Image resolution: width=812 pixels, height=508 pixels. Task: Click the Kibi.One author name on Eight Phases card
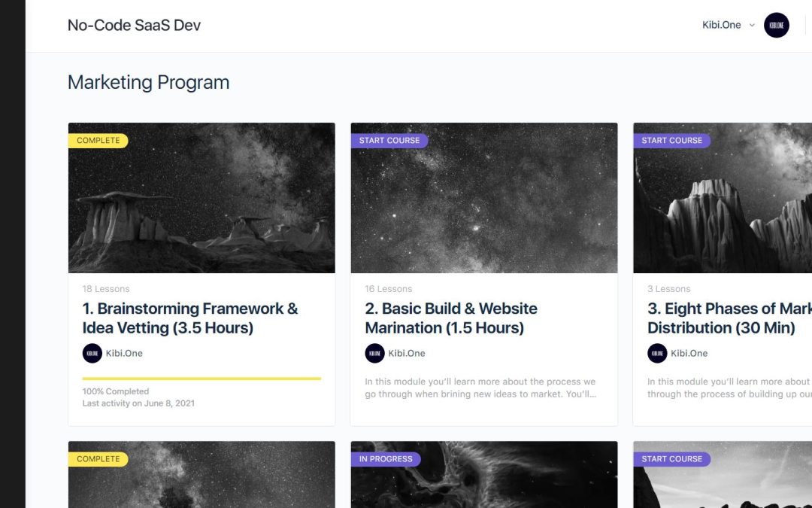[x=689, y=354]
